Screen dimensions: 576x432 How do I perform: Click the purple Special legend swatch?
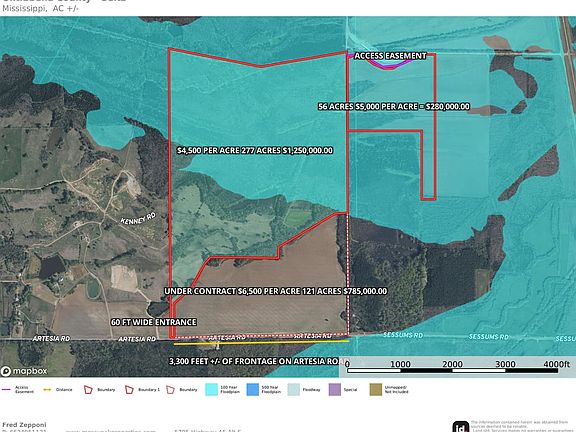tap(335, 389)
